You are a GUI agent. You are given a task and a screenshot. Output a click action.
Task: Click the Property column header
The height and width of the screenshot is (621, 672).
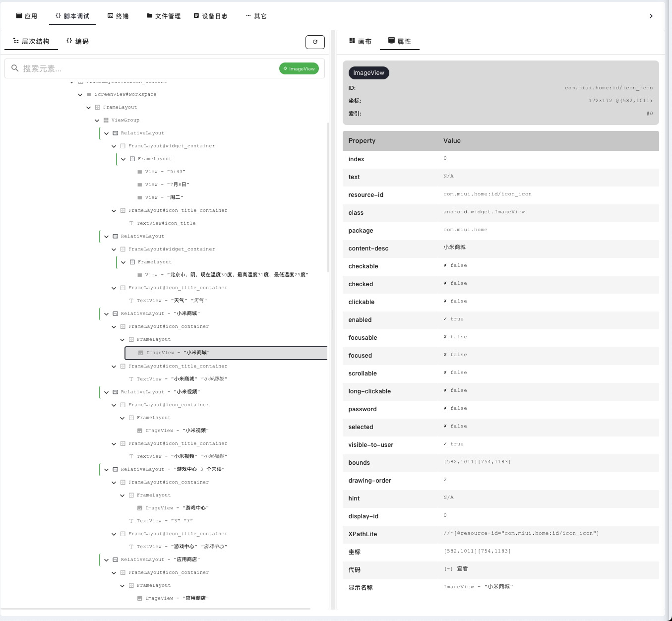362,141
